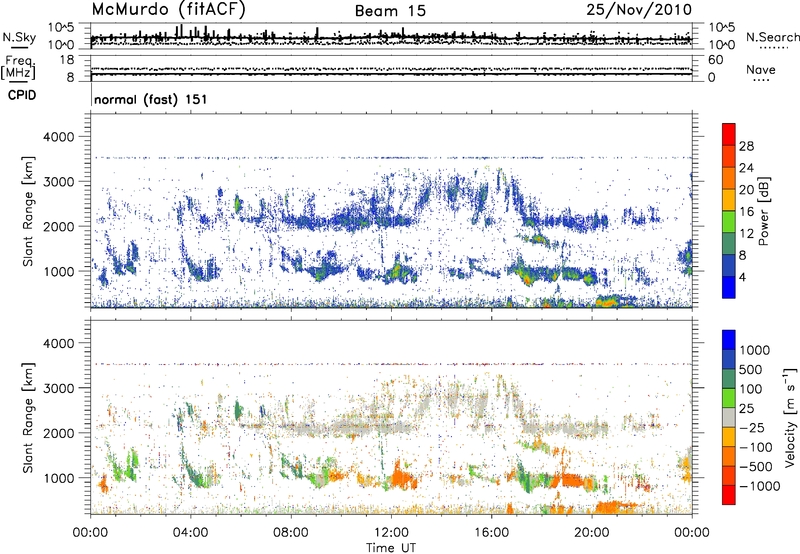Click the 4 value on Power colorbar
Viewport: 800px width, 554px height.
click(742, 277)
